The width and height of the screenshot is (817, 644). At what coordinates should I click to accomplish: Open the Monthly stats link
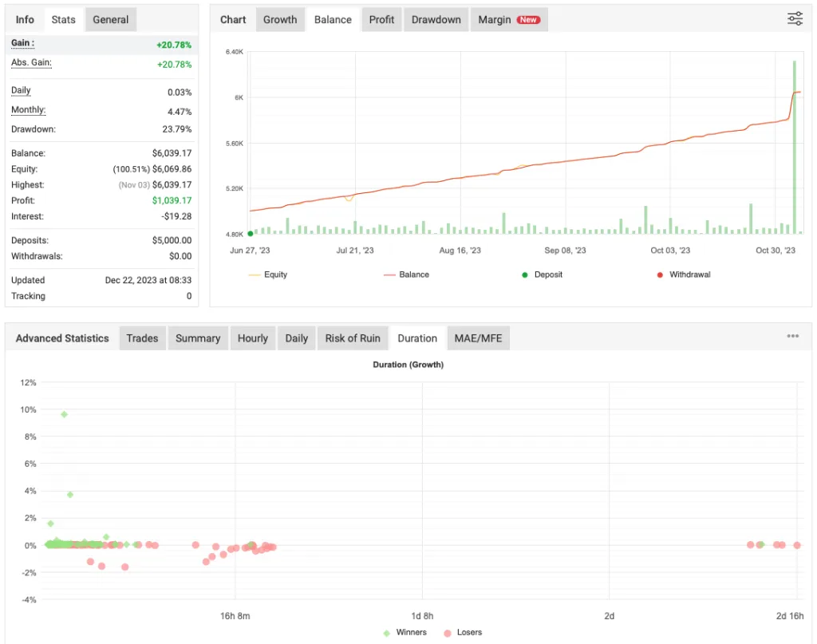click(27, 109)
